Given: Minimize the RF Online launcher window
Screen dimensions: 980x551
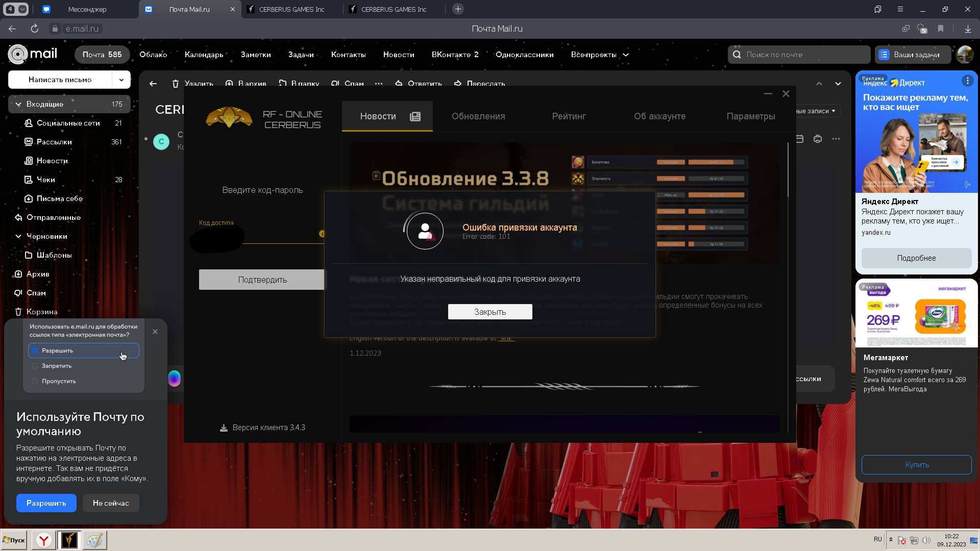Looking at the screenshot, I should (768, 94).
